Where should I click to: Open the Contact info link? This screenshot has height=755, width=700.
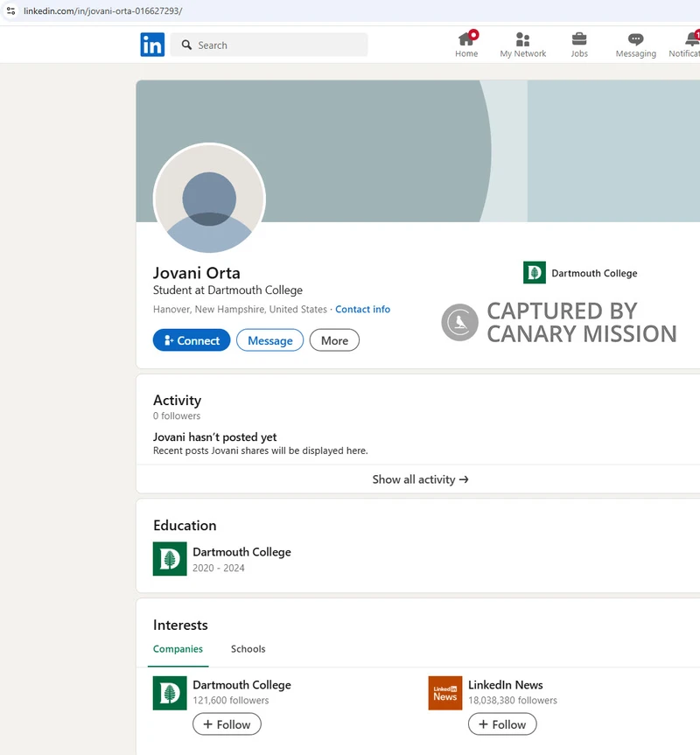pos(362,310)
